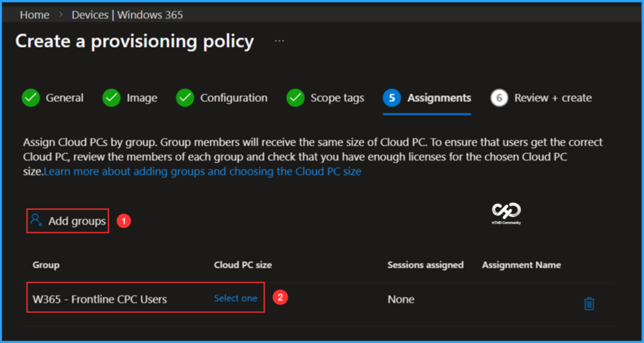Open Learn more about adding groups link
644x343 pixels.
tap(203, 172)
